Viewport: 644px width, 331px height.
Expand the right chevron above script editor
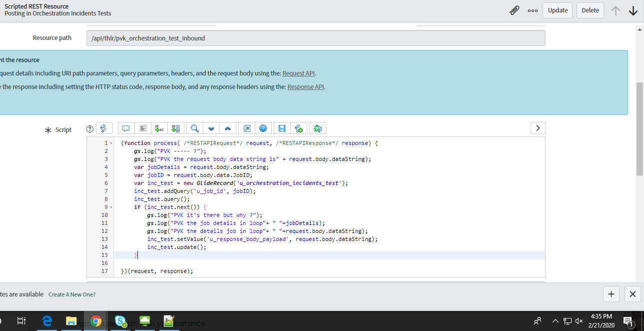click(x=538, y=128)
